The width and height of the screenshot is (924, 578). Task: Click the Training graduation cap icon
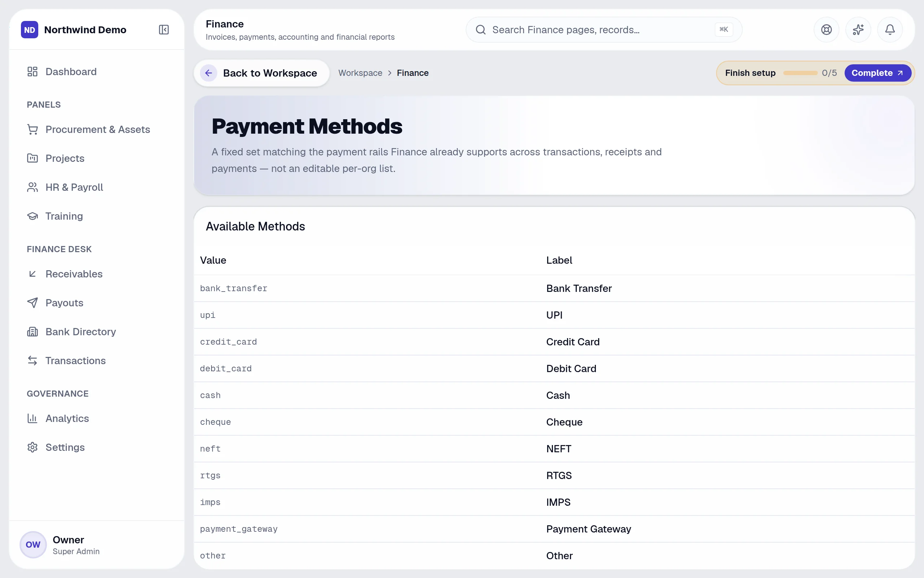[32, 216]
